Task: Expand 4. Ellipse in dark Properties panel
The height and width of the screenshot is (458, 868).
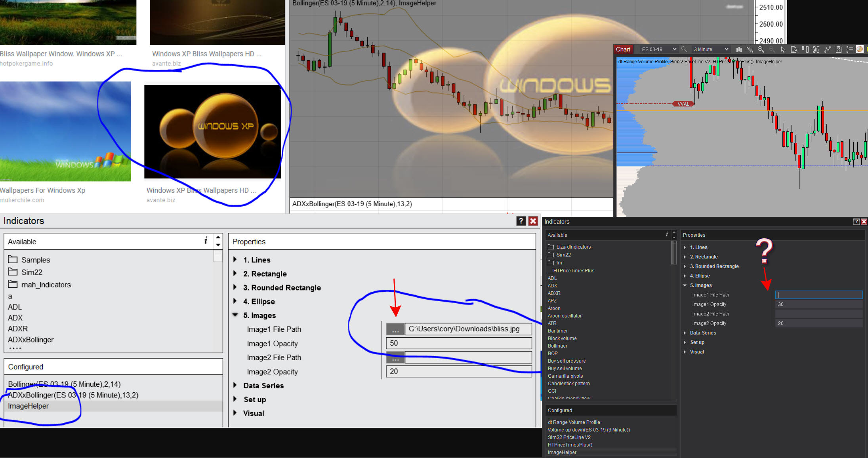Action: click(685, 276)
